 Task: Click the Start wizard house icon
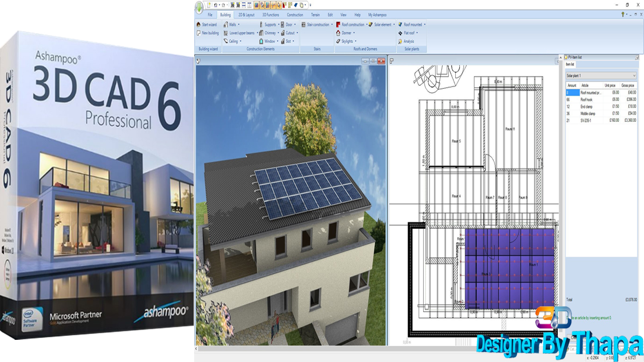pyautogui.click(x=198, y=25)
